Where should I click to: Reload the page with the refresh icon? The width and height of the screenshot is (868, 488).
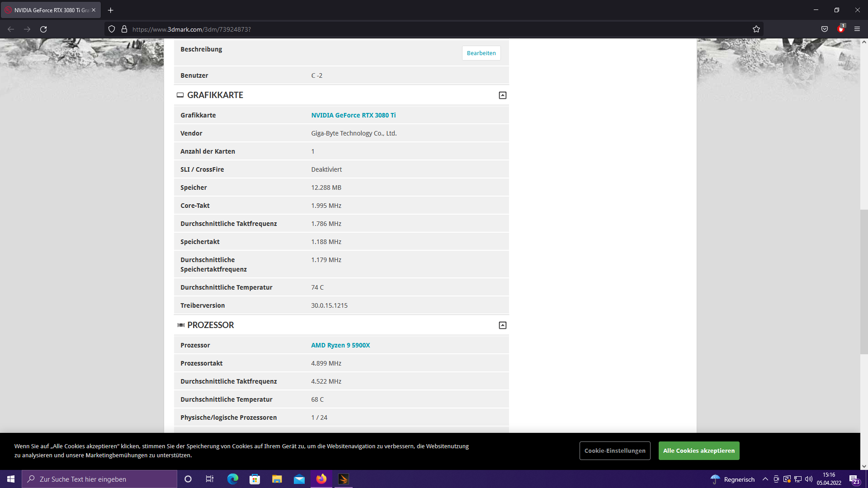[x=43, y=29]
